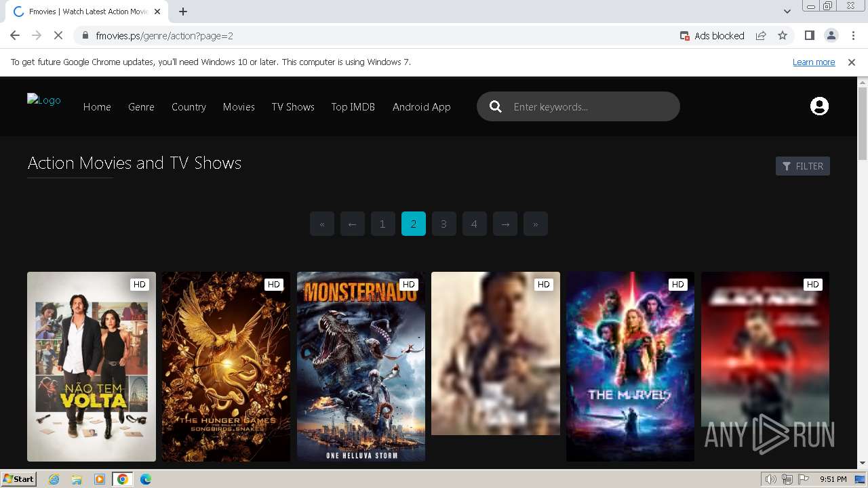The width and height of the screenshot is (868, 488).
Task: Bookmark this page with the star
Action: [x=783, y=36]
